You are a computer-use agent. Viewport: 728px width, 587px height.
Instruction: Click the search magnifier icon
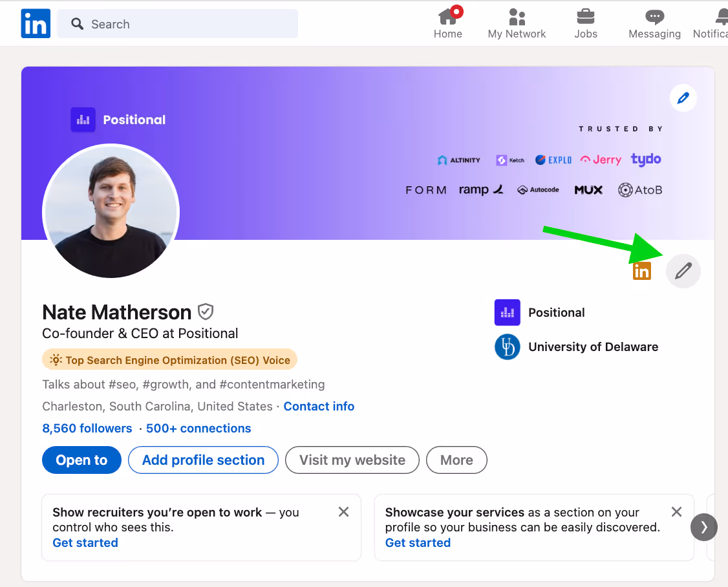(x=77, y=24)
